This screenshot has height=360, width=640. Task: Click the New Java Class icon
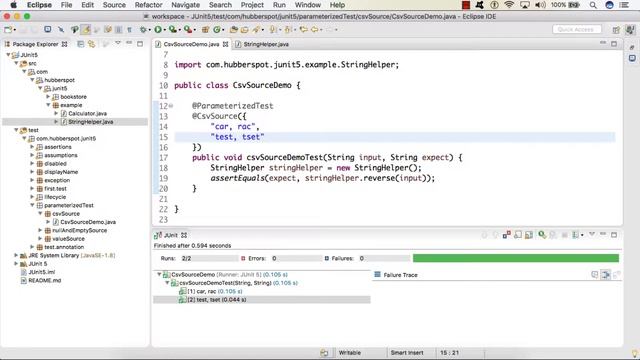pyautogui.click(x=217, y=29)
